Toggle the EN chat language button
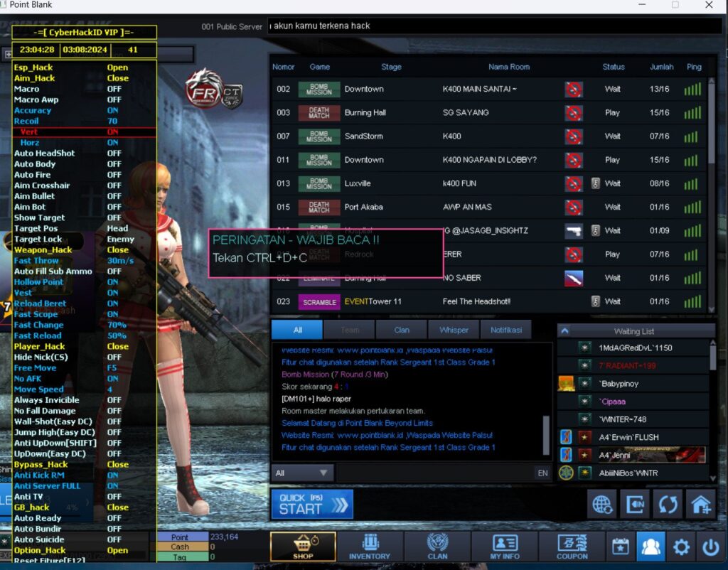 tap(542, 473)
